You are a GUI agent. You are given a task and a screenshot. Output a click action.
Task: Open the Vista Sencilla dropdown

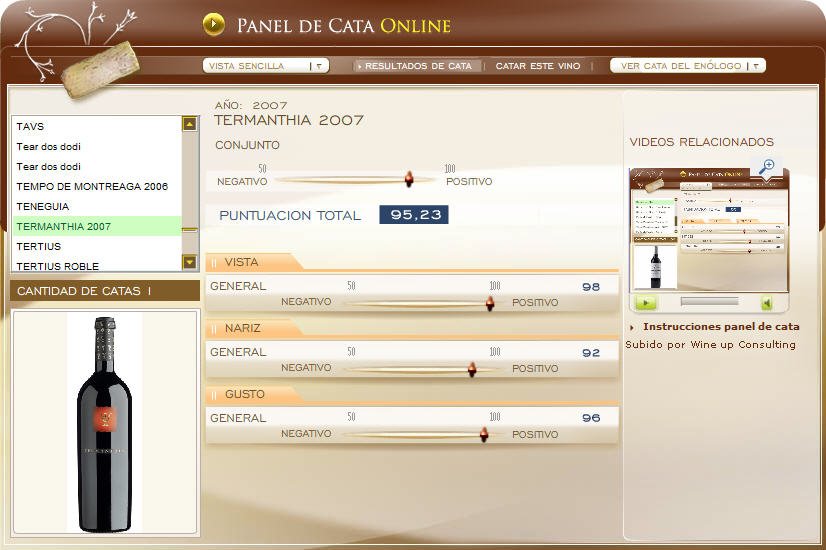click(266, 66)
